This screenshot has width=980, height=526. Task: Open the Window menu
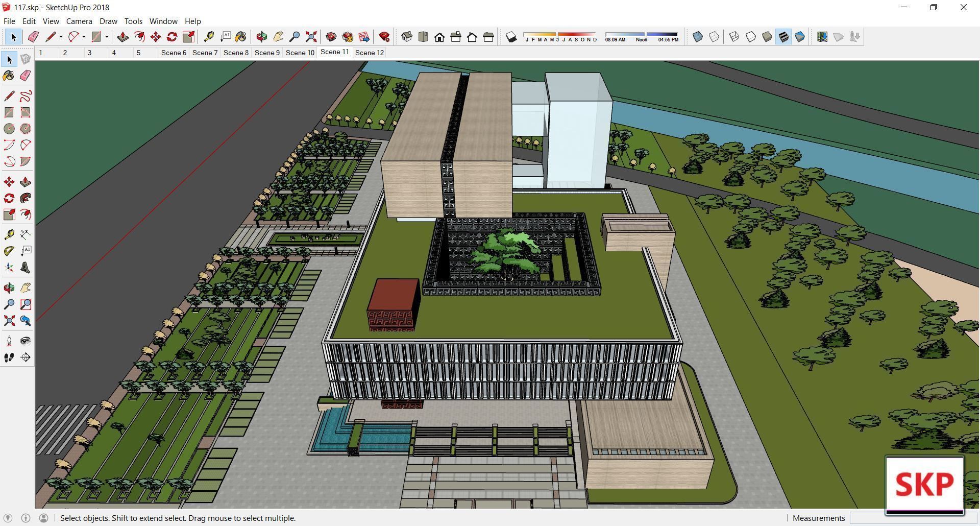(163, 21)
